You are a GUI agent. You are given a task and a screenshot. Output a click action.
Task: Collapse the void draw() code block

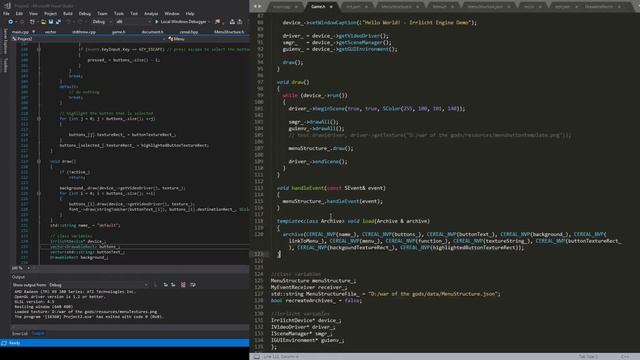click(x=39, y=162)
